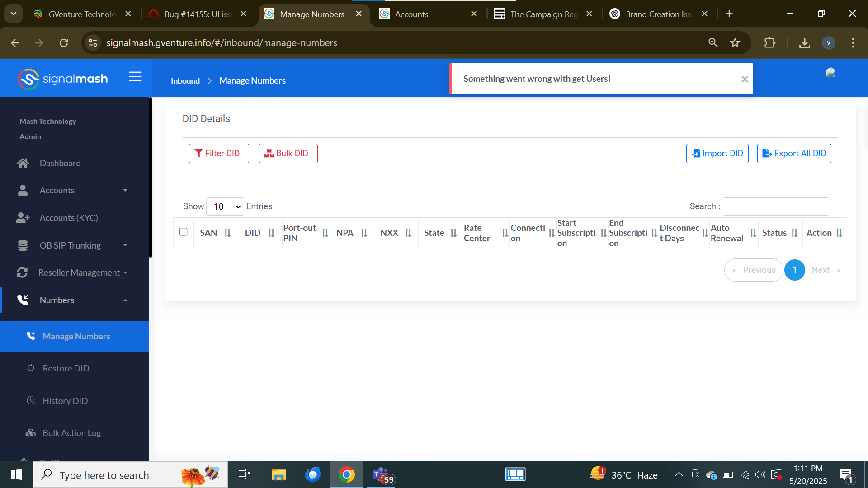
Task: Toggle the sidebar hamburger menu
Action: coord(135,77)
